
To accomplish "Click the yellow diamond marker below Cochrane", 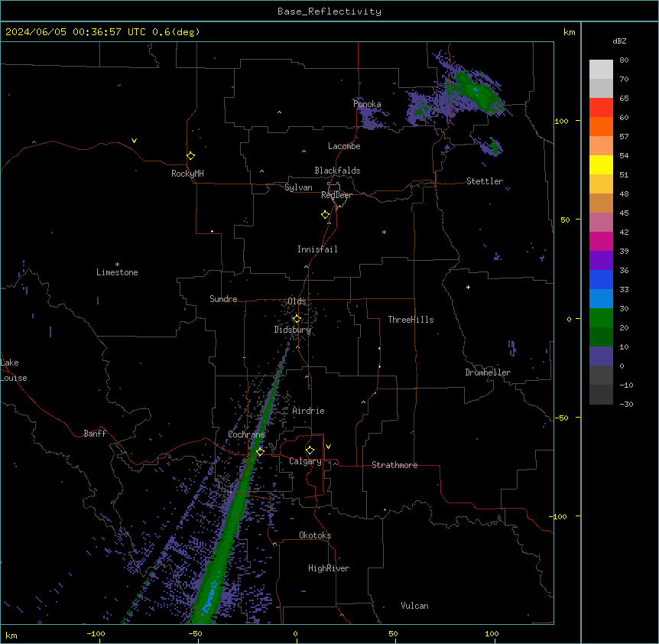I will 260,451.
